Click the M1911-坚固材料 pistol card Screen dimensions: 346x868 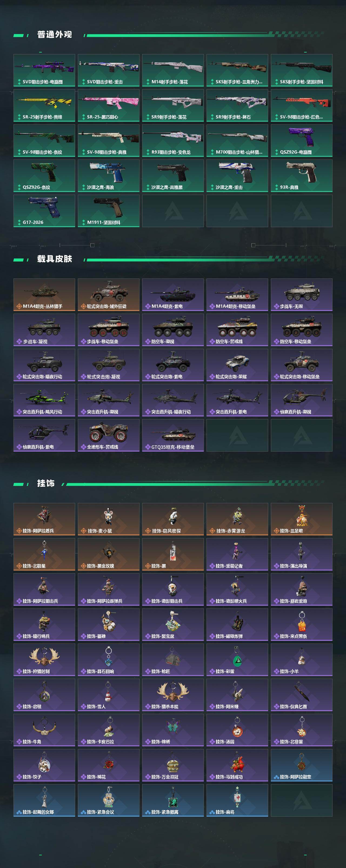pyautogui.click(x=108, y=211)
